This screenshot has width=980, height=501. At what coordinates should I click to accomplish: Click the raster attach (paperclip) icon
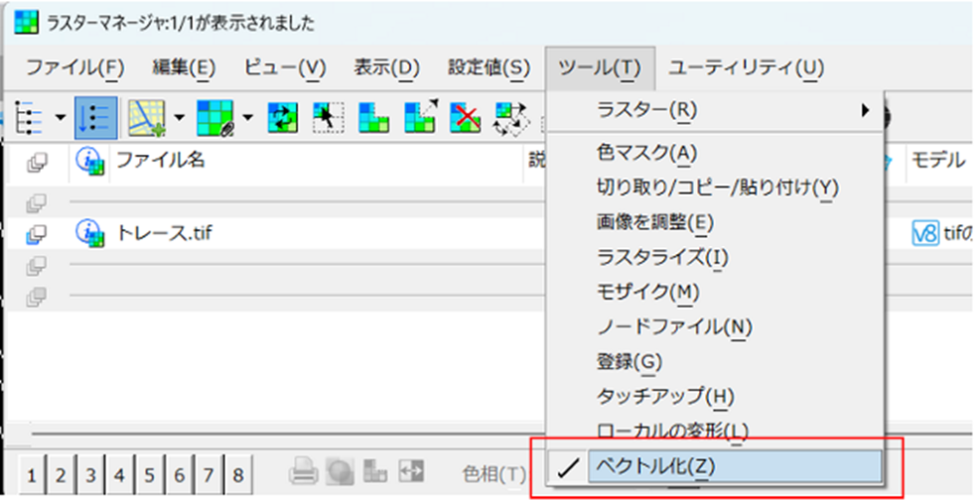click(x=211, y=117)
